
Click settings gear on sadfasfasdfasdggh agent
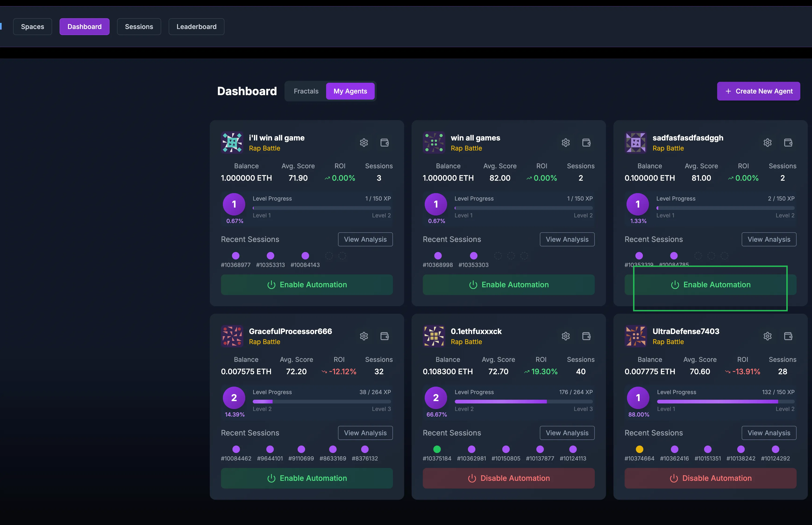[x=767, y=143]
